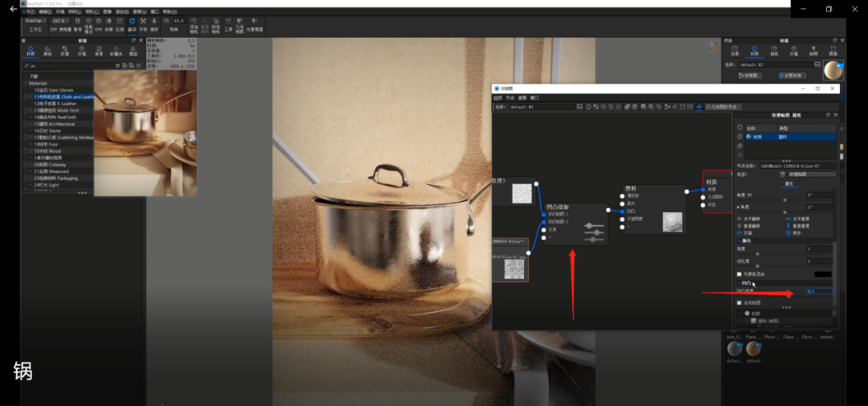Open the Materials (材质) library tab

tap(31, 51)
